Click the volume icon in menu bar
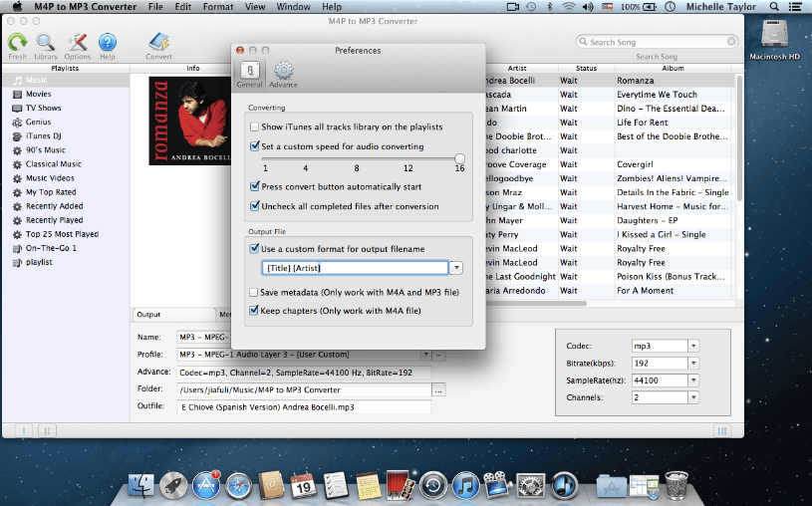 [588, 7]
